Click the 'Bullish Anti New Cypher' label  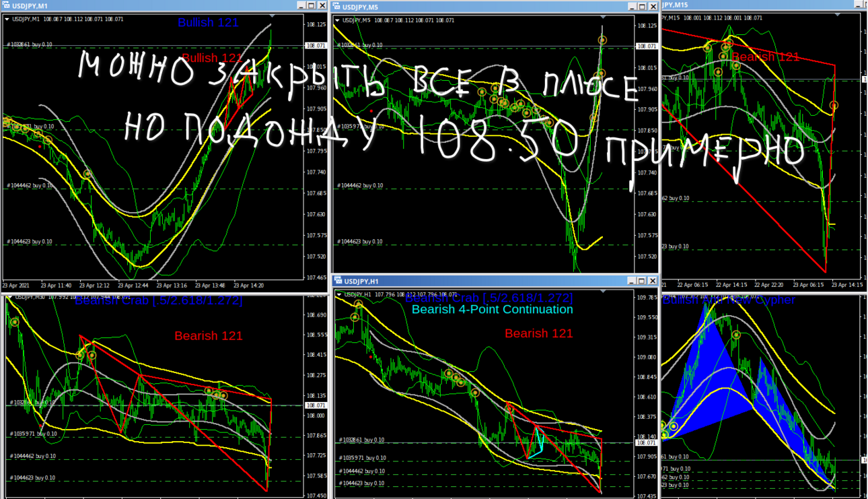pyautogui.click(x=729, y=300)
